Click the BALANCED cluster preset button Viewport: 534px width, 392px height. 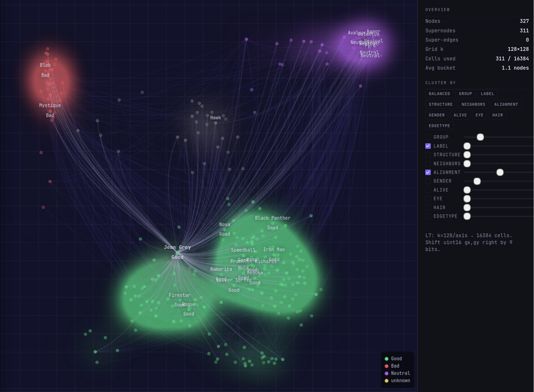click(x=439, y=94)
